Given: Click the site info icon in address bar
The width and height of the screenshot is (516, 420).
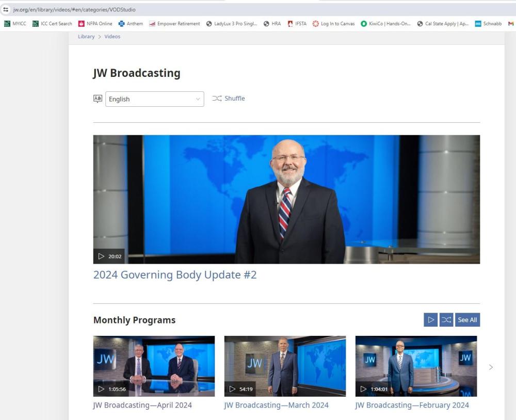Looking at the screenshot, I should 6,10.
